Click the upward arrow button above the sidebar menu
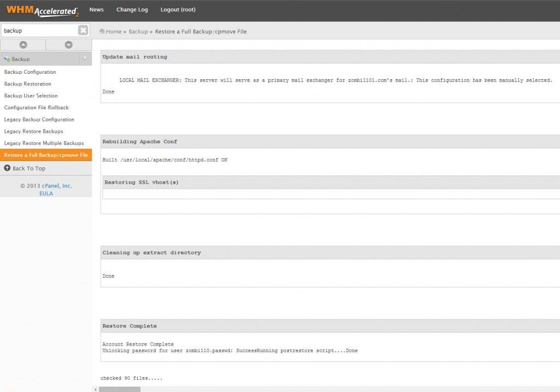The image size is (560, 392). (x=22, y=44)
